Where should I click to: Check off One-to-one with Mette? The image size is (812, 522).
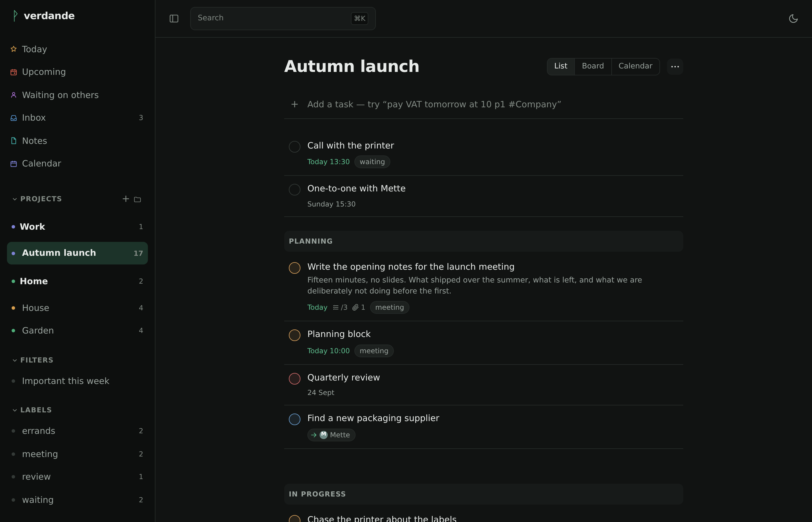[295, 189]
